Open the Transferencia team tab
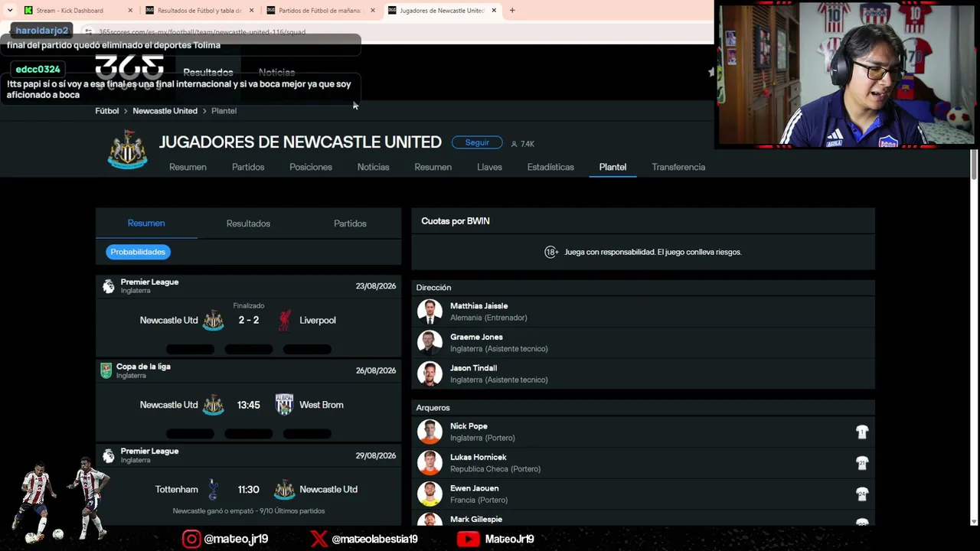Image resolution: width=980 pixels, height=551 pixels. pos(678,167)
